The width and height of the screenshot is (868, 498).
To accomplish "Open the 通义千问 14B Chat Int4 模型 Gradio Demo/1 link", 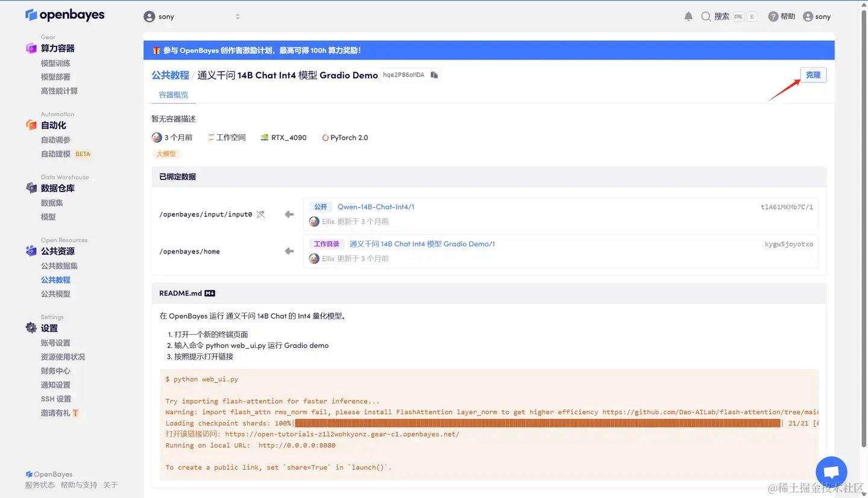I will (x=422, y=244).
